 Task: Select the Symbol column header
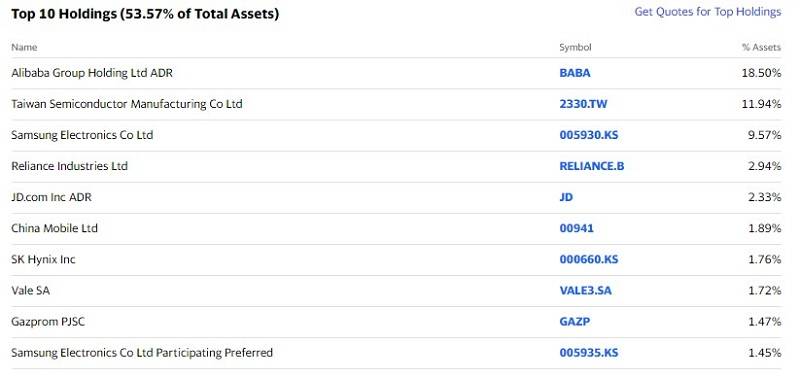click(576, 47)
